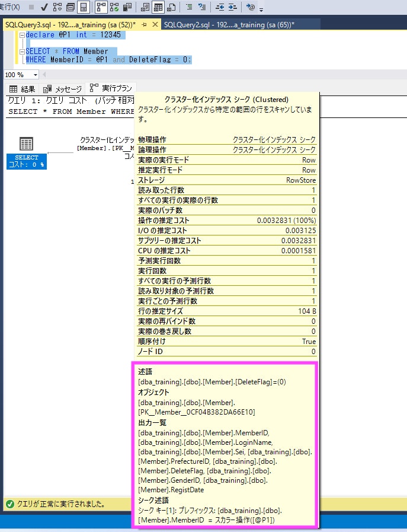The height and width of the screenshot is (532, 407).
Task: Click the 出力一覧 heading
Action: (x=152, y=423)
